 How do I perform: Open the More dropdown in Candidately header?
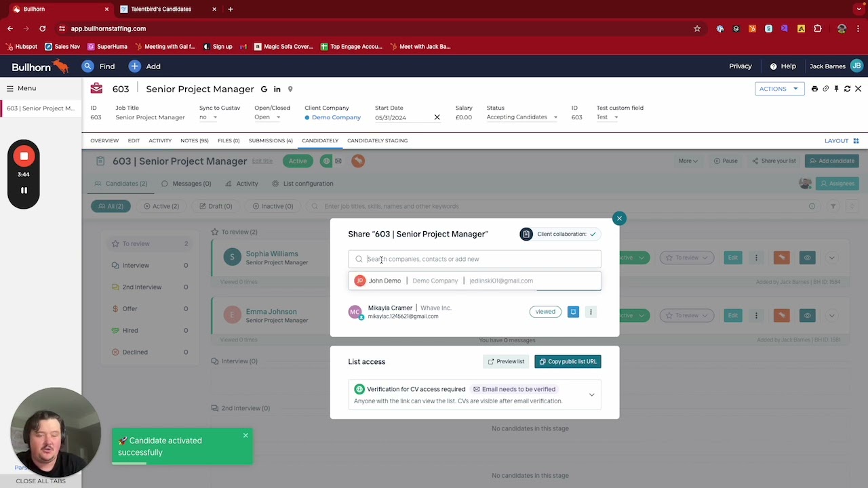tap(688, 161)
